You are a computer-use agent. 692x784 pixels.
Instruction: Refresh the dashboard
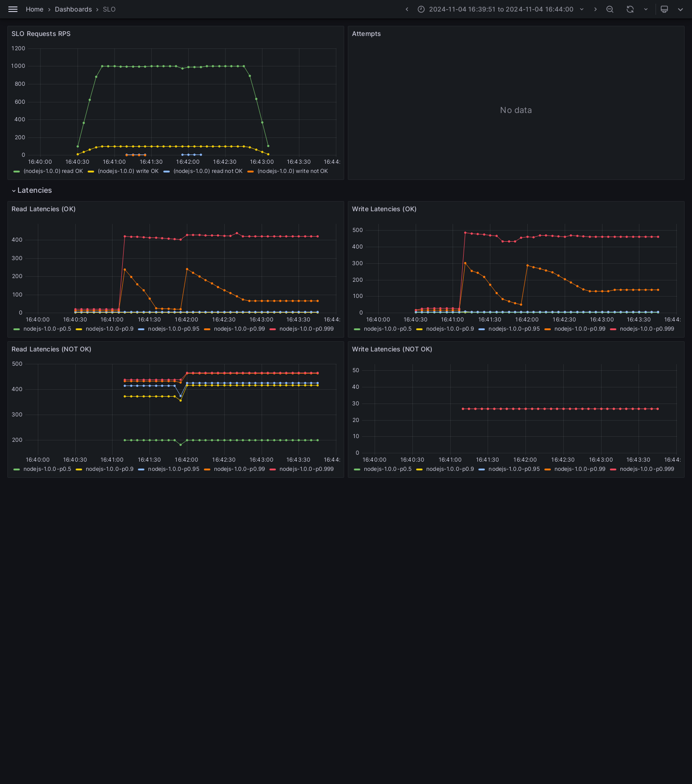tap(630, 9)
